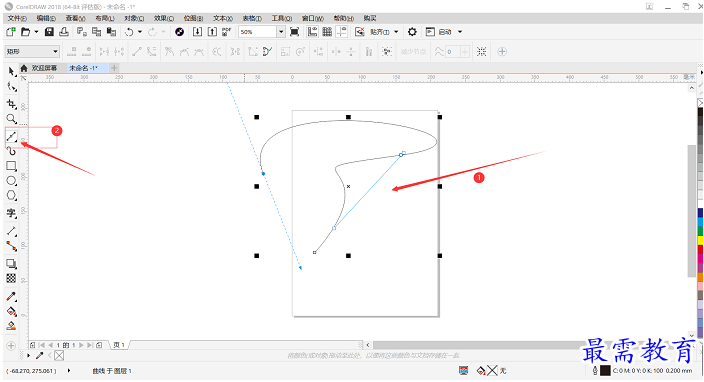The height and width of the screenshot is (382, 704).
Task: Select the Ellipse tool
Action: [x=11, y=181]
